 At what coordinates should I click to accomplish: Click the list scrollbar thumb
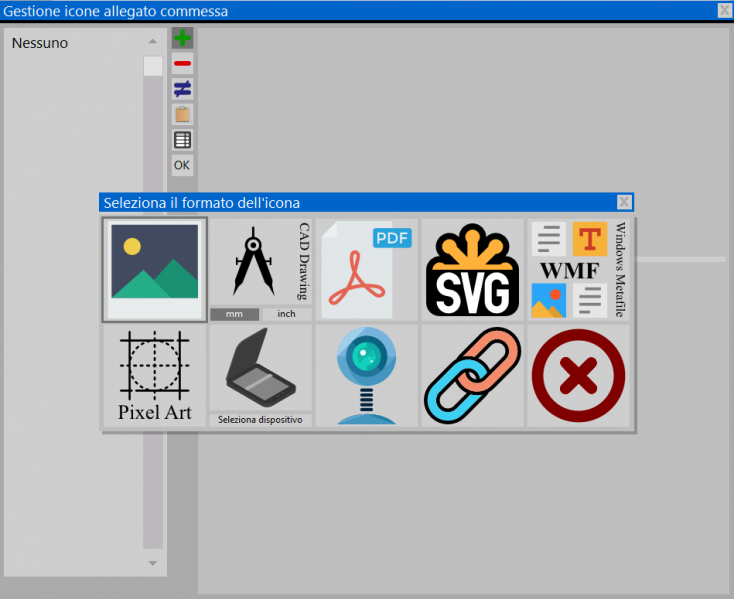(153, 66)
